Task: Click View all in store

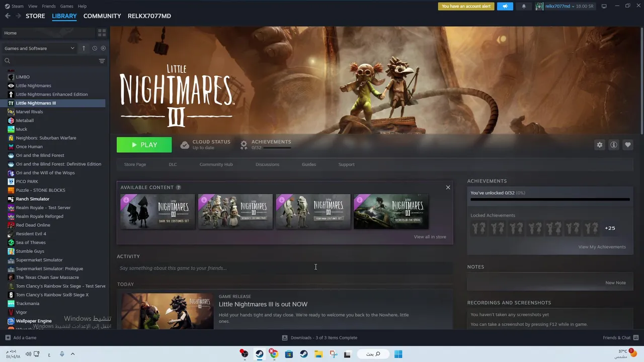Action: tap(430, 237)
